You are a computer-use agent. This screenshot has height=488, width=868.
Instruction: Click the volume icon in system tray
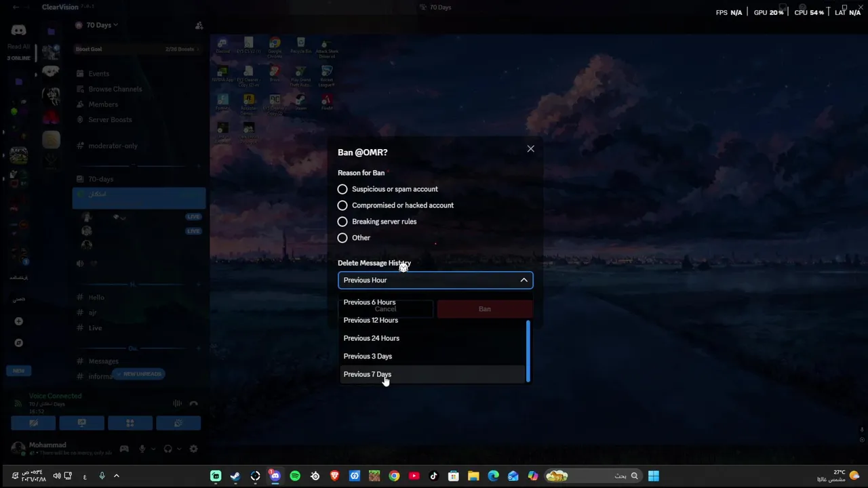[x=57, y=476]
